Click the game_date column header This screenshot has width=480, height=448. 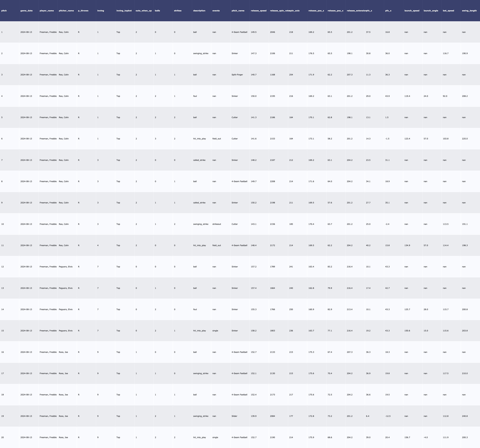pyautogui.click(x=26, y=11)
